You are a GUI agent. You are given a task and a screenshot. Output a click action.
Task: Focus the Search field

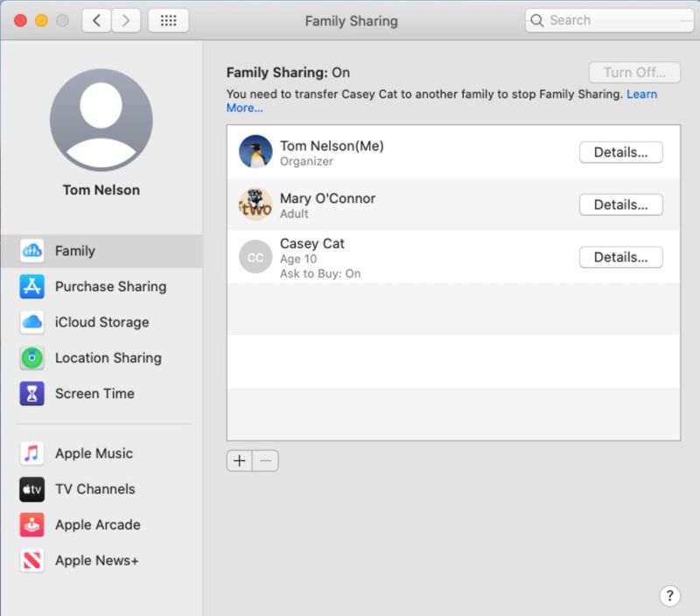click(x=609, y=20)
